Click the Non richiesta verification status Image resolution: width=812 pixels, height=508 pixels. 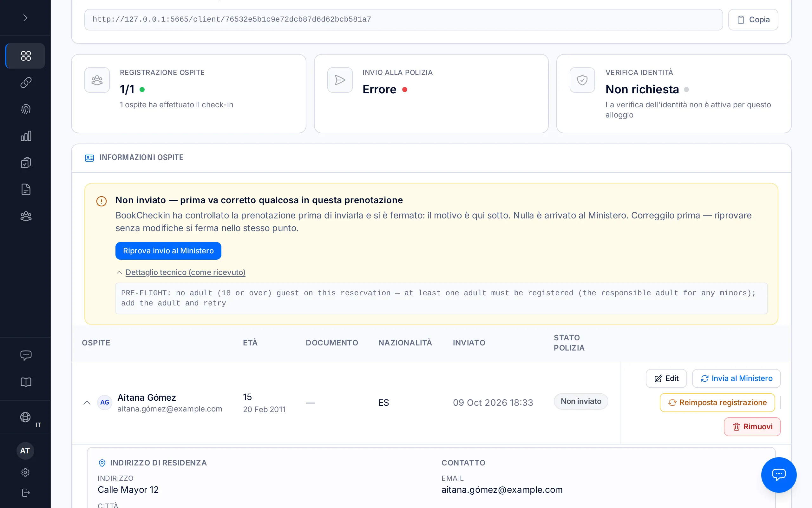click(642, 89)
